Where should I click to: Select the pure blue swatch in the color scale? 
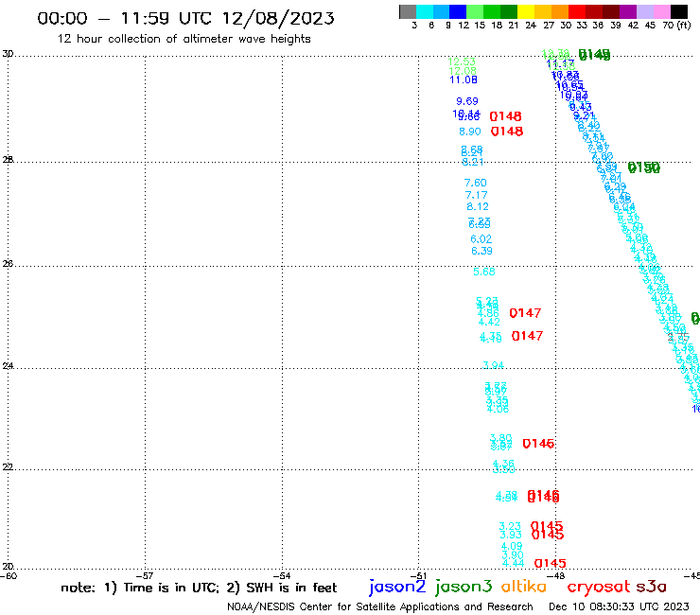(x=459, y=11)
